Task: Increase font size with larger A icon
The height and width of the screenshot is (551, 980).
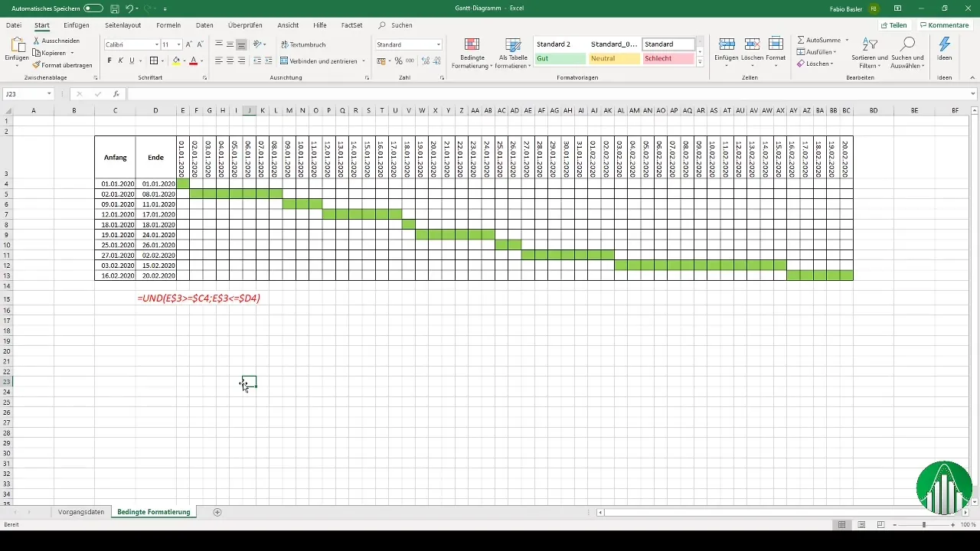Action: (189, 44)
